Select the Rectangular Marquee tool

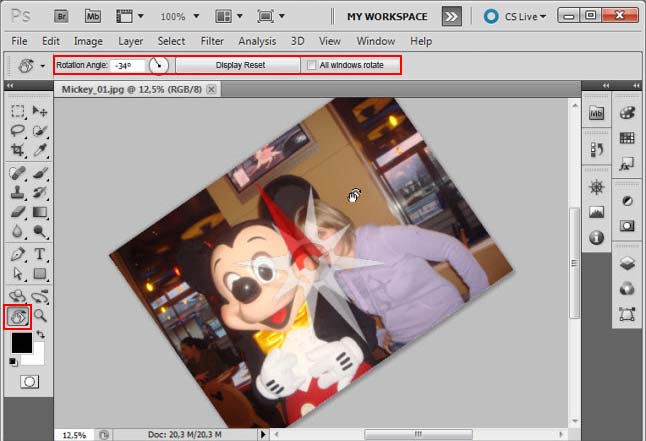[x=17, y=110]
